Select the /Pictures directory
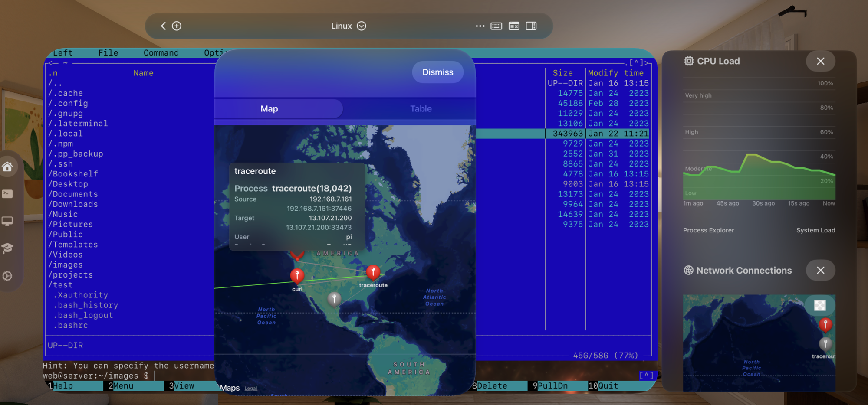 pos(70,225)
